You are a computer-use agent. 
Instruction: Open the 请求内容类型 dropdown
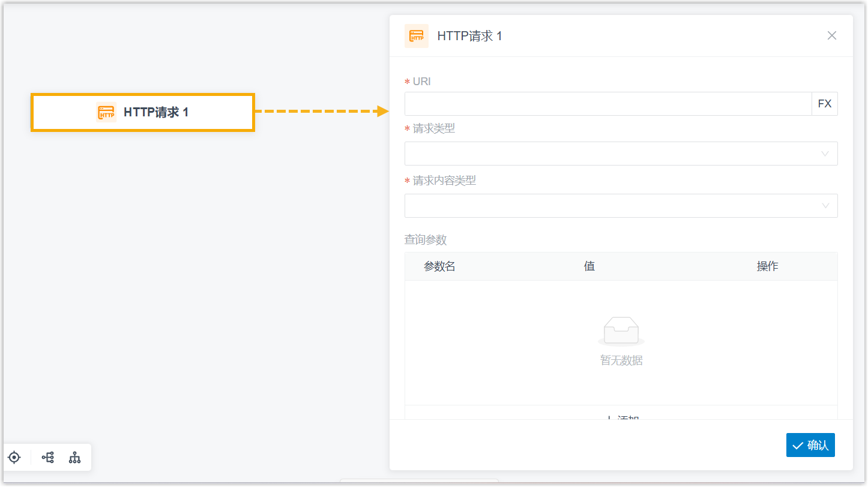(612, 206)
